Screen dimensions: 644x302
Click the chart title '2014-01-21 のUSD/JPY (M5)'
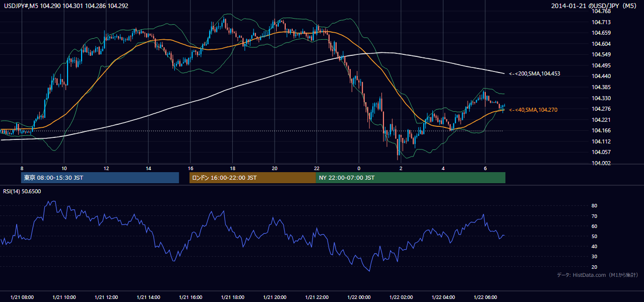[x=595, y=6]
